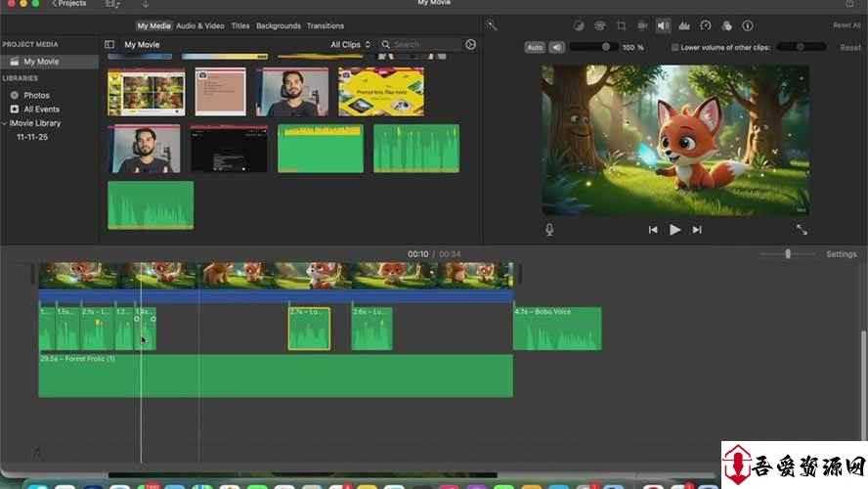Click the Auto volume button

pos(535,47)
